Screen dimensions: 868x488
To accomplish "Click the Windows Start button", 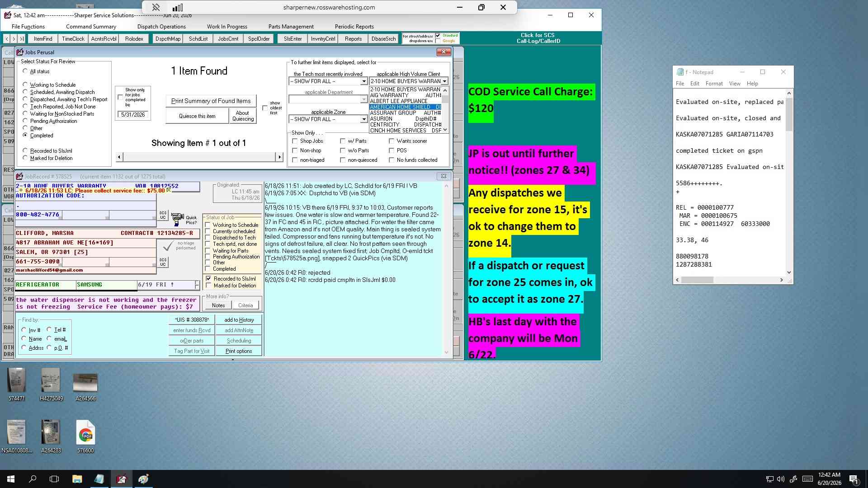I will coord(11,479).
